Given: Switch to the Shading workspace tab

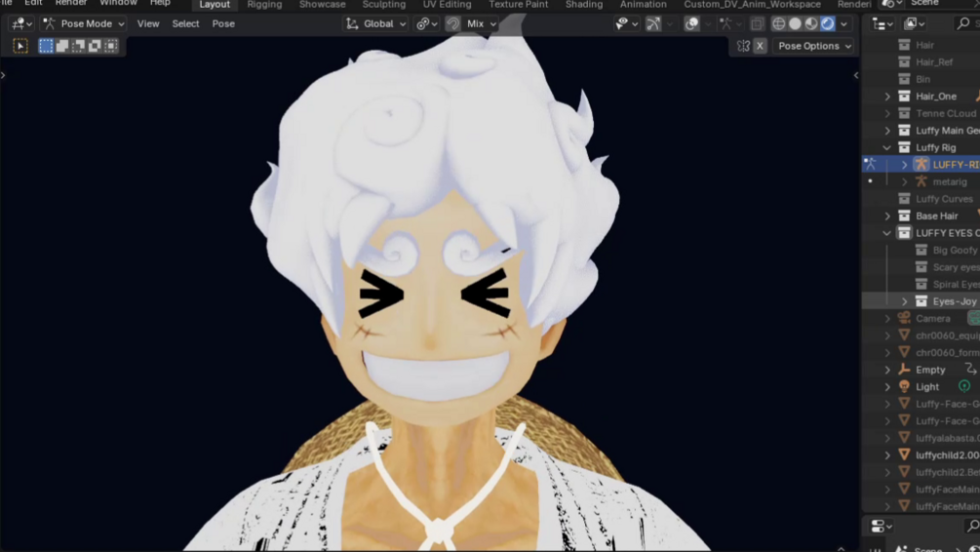Looking at the screenshot, I should (584, 4).
